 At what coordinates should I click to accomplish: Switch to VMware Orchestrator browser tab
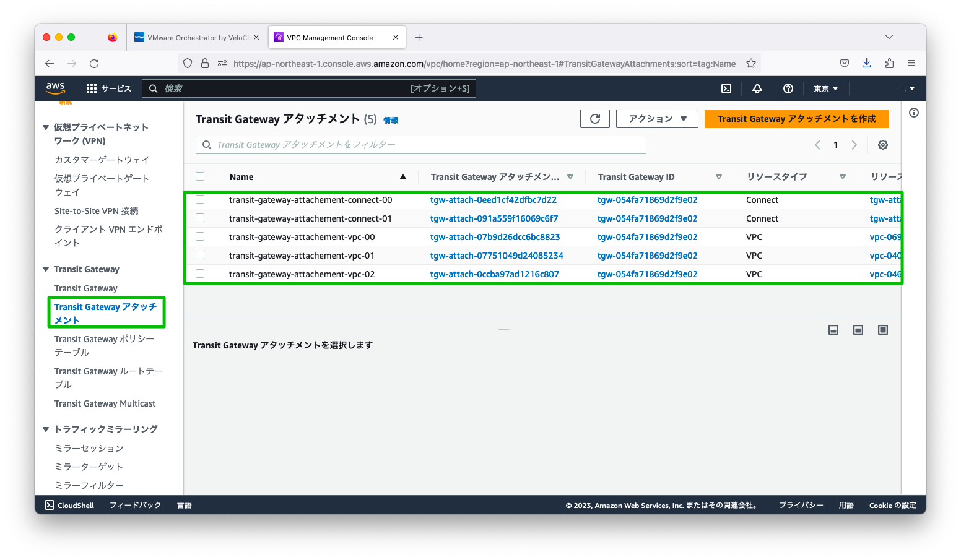pyautogui.click(x=197, y=37)
